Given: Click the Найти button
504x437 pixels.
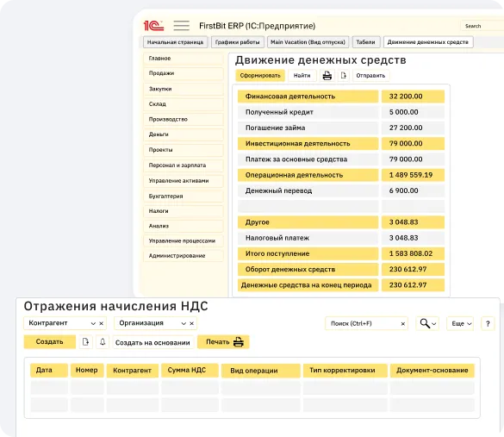Looking at the screenshot, I should click(x=302, y=76).
